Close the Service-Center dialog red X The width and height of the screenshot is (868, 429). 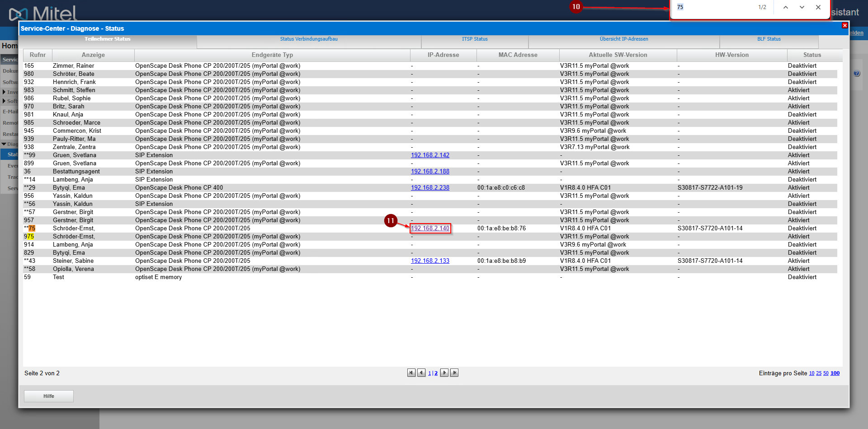click(x=844, y=26)
